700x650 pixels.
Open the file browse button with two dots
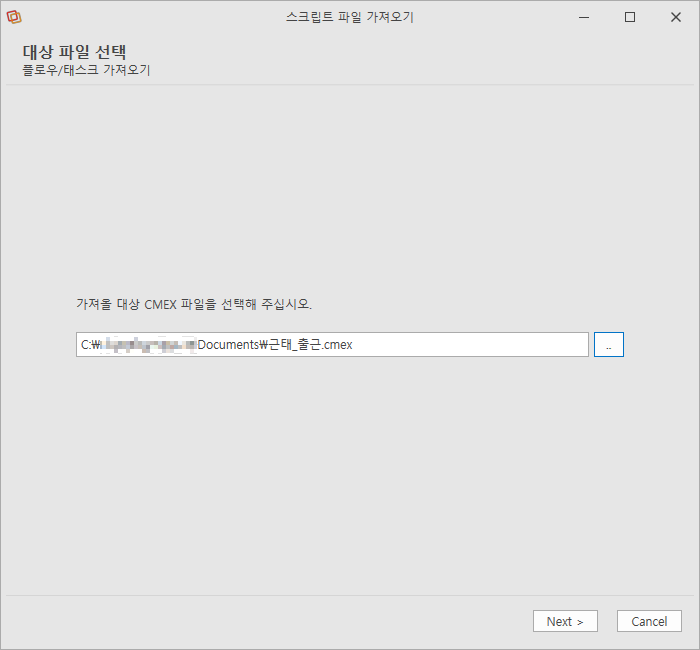pyautogui.click(x=608, y=344)
